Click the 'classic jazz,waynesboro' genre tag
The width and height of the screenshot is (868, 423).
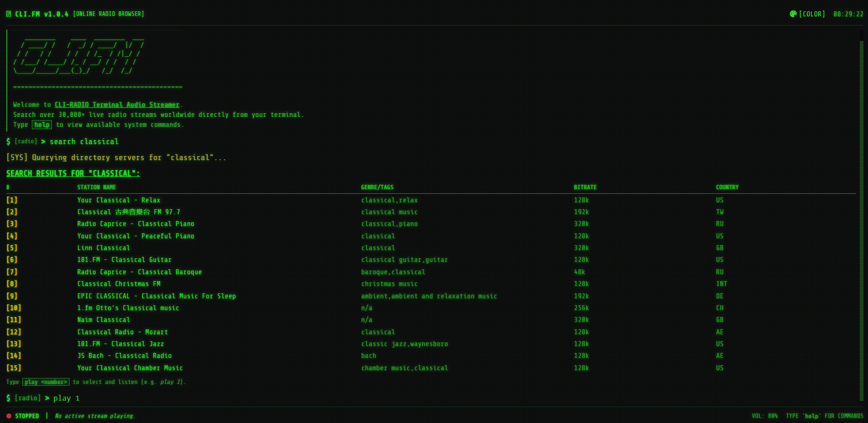pos(404,344)
